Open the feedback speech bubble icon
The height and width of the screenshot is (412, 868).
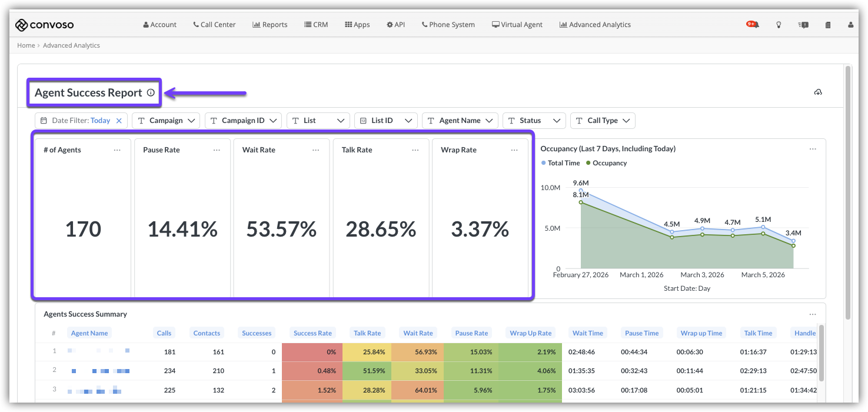[803, 25]
